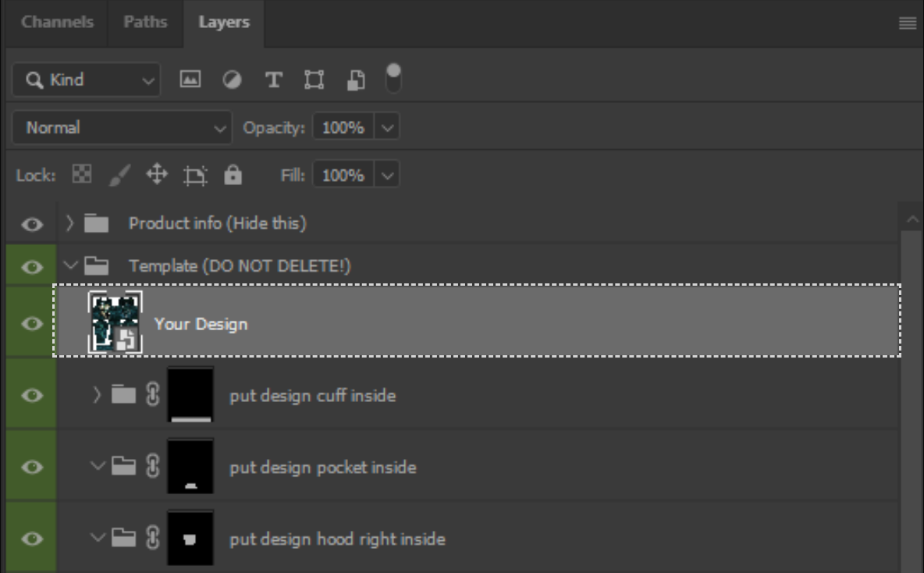Filter for type layers icon
924x573 pixels.
[273, 80]
